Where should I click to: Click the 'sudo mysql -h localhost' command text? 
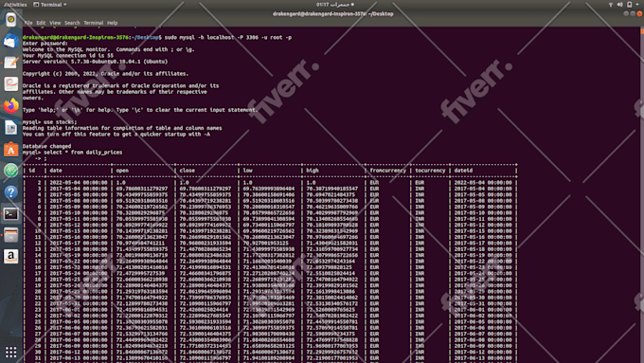tap(228, 37)
